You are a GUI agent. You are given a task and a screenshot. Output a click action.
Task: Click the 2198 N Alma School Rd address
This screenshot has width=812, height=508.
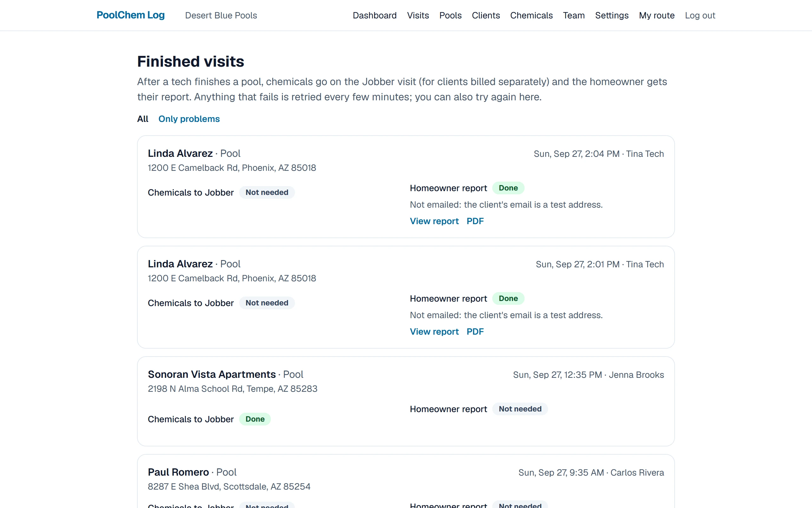click(232, 389)
